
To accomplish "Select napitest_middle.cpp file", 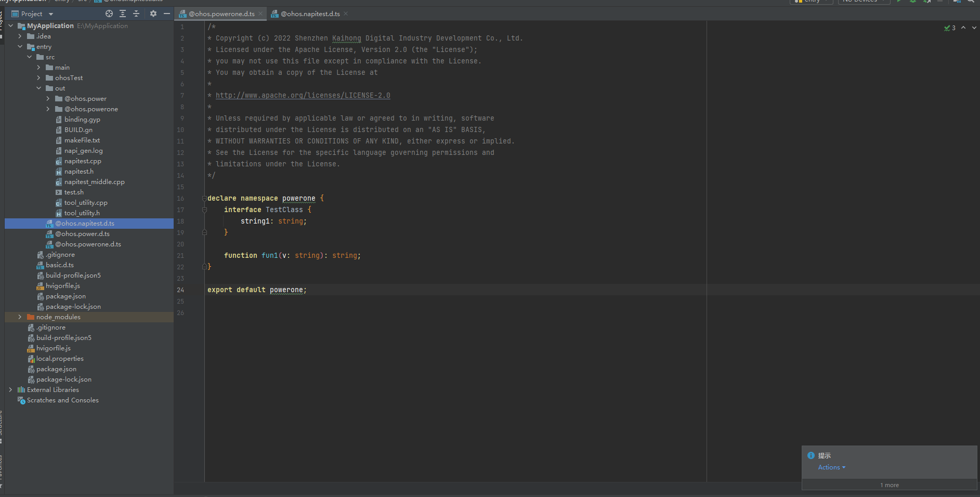I will point(95,181).
